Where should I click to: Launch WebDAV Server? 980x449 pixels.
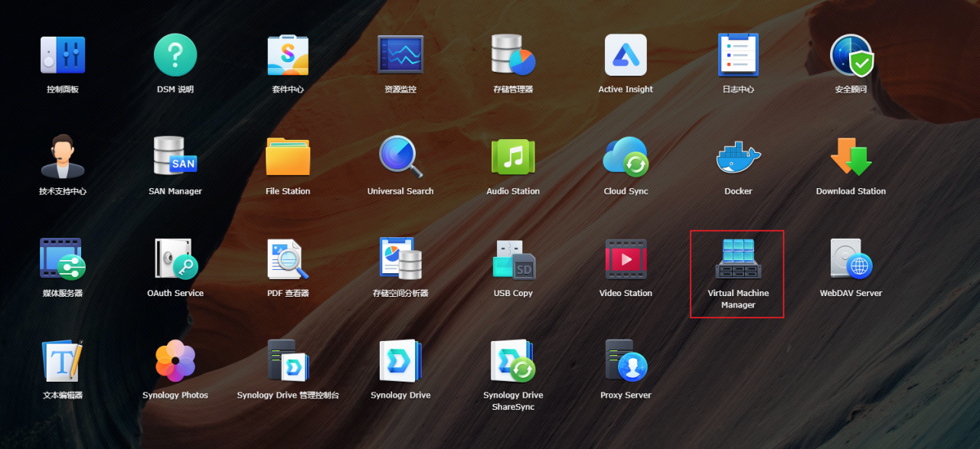click(850, 260)
